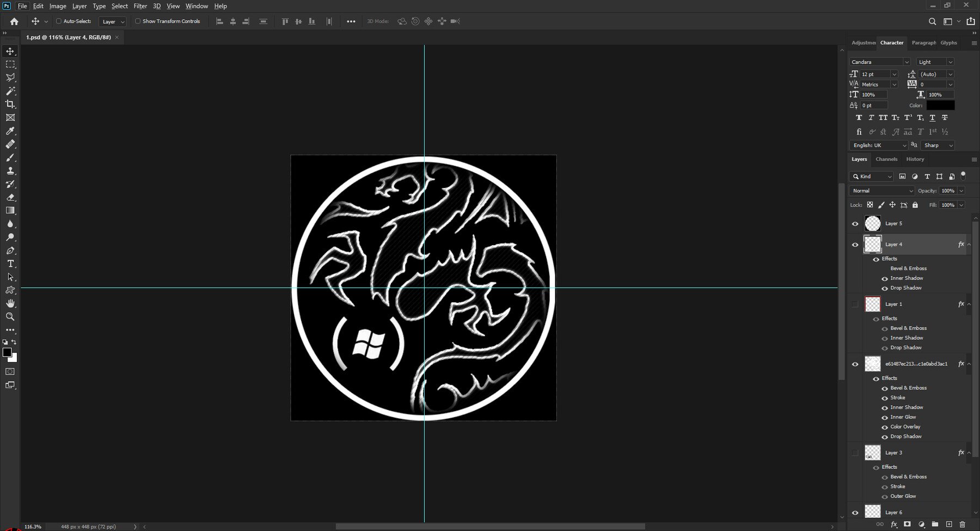Viewport: 980px width, 531px height.
Task: Show Layer 1 by clicking visibility box
Action: point(855,304)
